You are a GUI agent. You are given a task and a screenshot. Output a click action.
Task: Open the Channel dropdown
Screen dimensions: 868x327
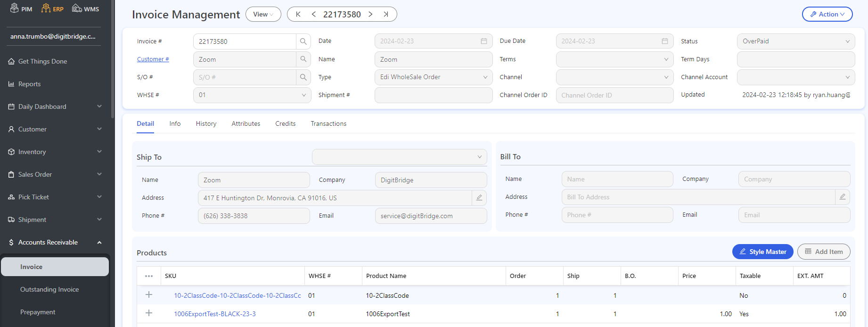pos(614,77)
